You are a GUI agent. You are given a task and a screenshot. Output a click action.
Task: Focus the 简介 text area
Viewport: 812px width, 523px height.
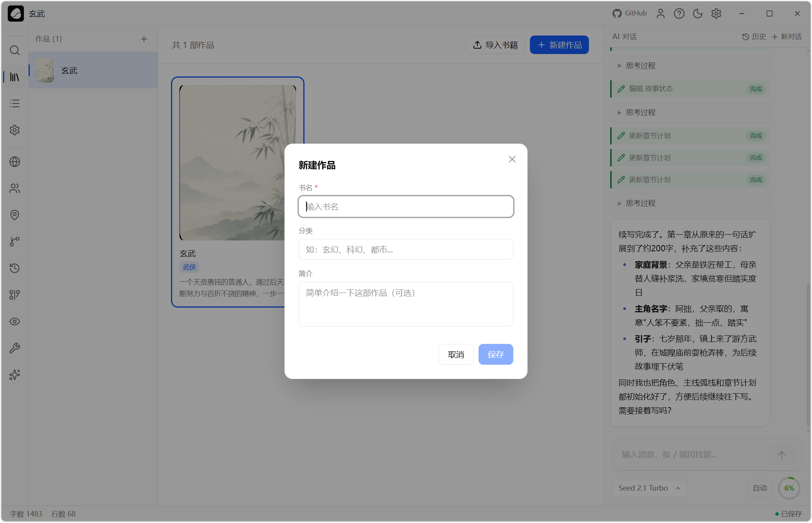pyautogui.click(x=406, y=304)
